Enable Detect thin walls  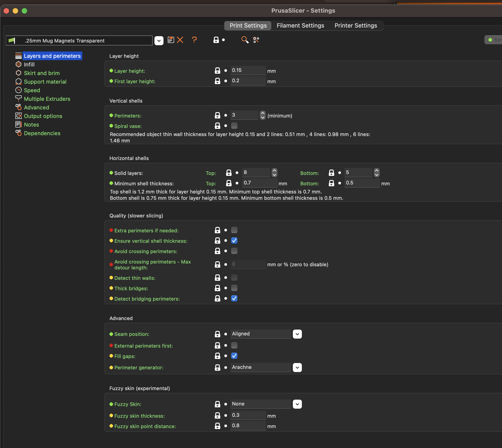(234, 278)
